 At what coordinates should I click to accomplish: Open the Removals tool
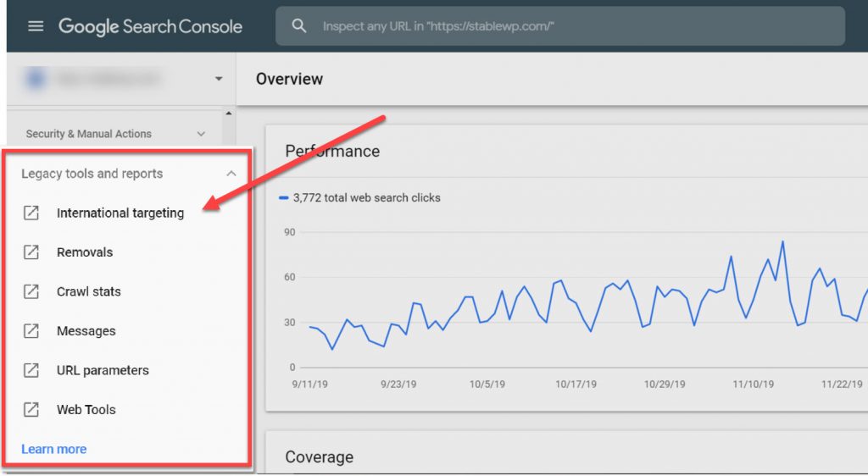(x=85, y=252)
